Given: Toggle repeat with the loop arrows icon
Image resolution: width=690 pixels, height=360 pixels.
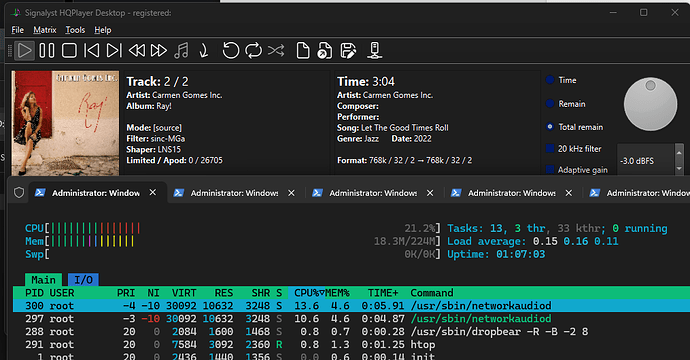Looking at the screenshot, I should [x=253, y=50].
